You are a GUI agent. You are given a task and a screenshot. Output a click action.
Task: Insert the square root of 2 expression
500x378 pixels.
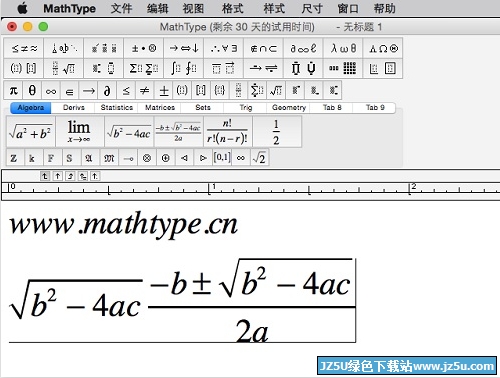[x=259, y=158]
